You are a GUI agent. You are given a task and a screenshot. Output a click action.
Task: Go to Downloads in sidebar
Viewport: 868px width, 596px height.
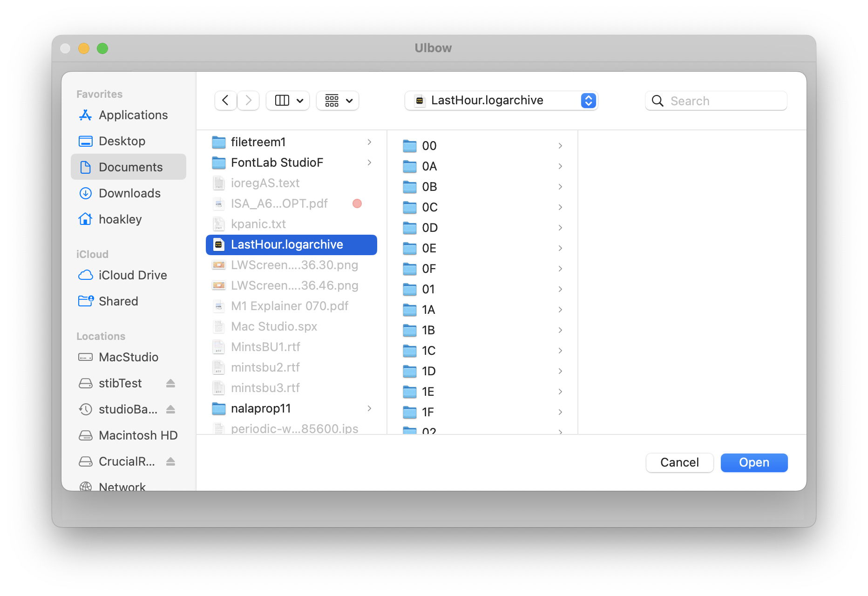pos(129,193)
